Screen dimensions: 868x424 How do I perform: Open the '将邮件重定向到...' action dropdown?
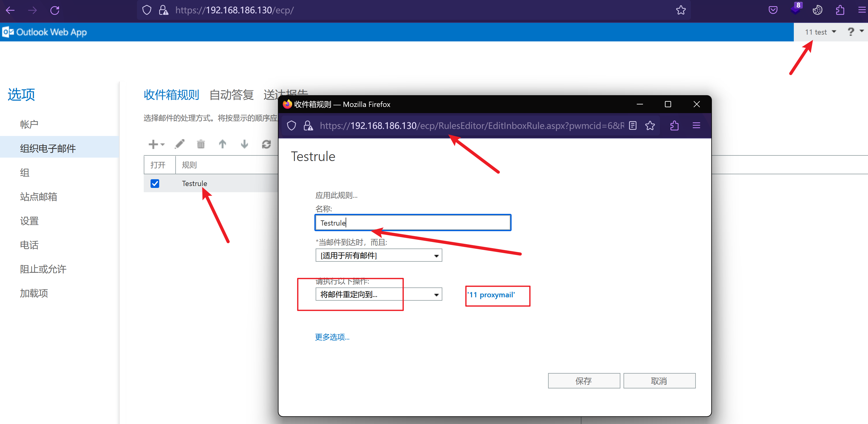coord(379,295)
